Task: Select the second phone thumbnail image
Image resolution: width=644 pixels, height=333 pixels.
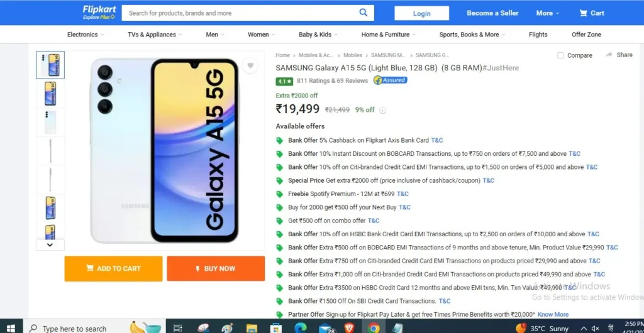Action: [x=50, y=94]
